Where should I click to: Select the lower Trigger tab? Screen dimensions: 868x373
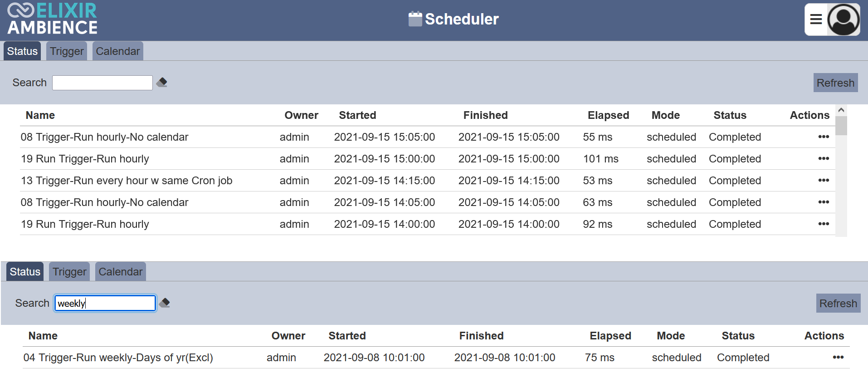pos(69,272)
